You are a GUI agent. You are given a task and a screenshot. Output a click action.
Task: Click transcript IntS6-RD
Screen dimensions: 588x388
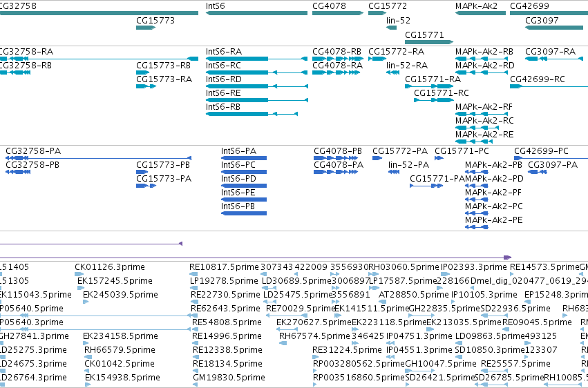tap(257, 86)
